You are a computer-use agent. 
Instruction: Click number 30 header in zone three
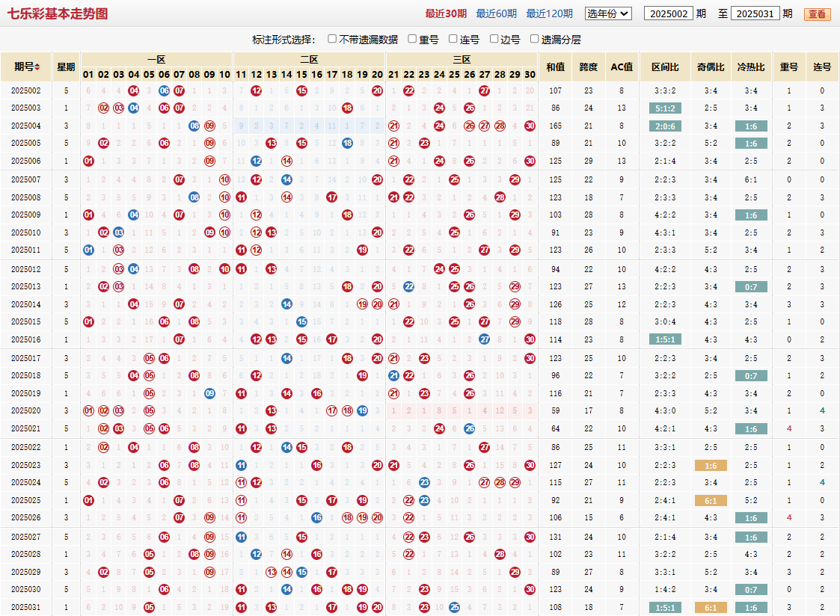point(530,75)
